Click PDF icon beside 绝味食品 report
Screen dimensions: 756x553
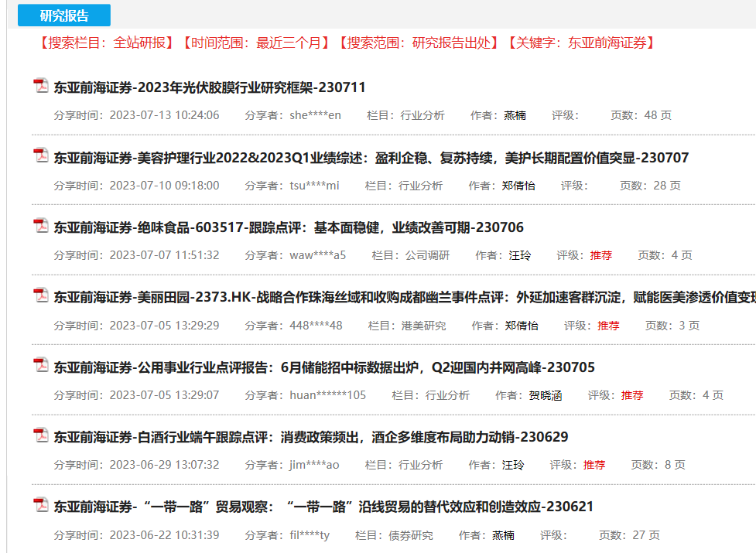pyautogui.click(x=41, y=225)
